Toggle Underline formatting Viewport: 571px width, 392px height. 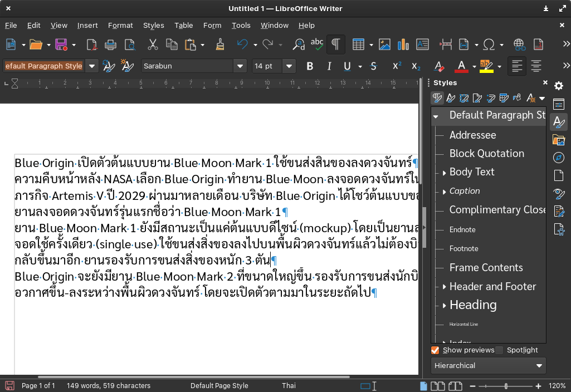tap(347, 66)
